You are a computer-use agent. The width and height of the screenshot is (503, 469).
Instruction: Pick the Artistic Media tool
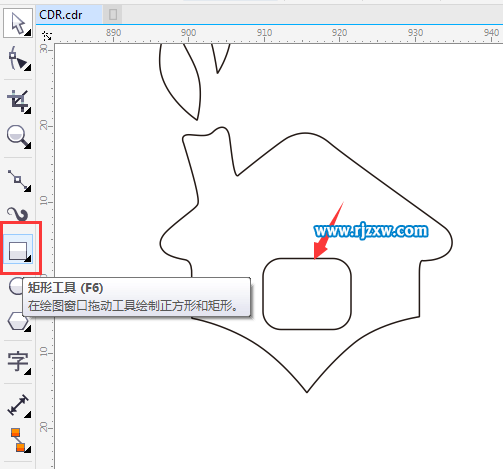18,214
